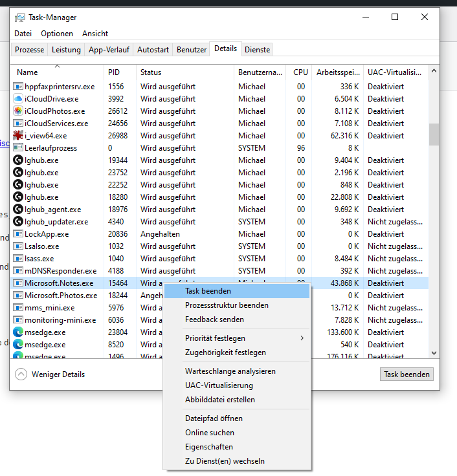
Task: Collapse with Weniger Details arrow
Action: click(x=21, y=374)
